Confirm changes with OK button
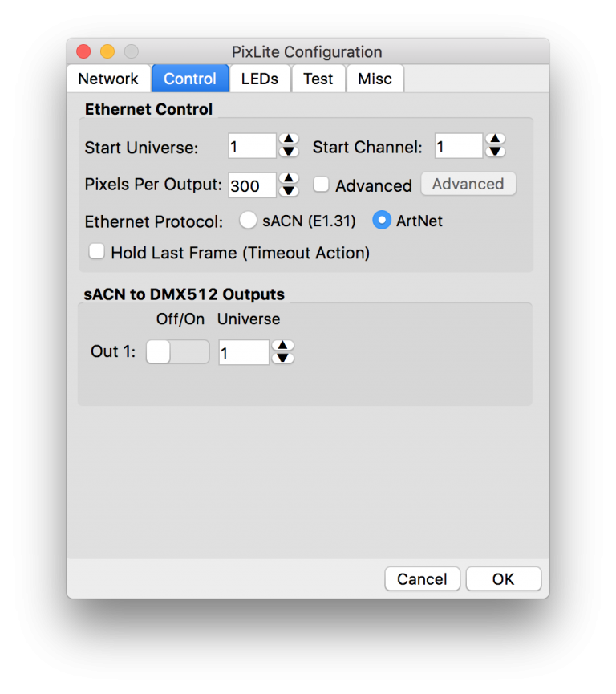This screenshot has height=694, width=616. point(503,578)
